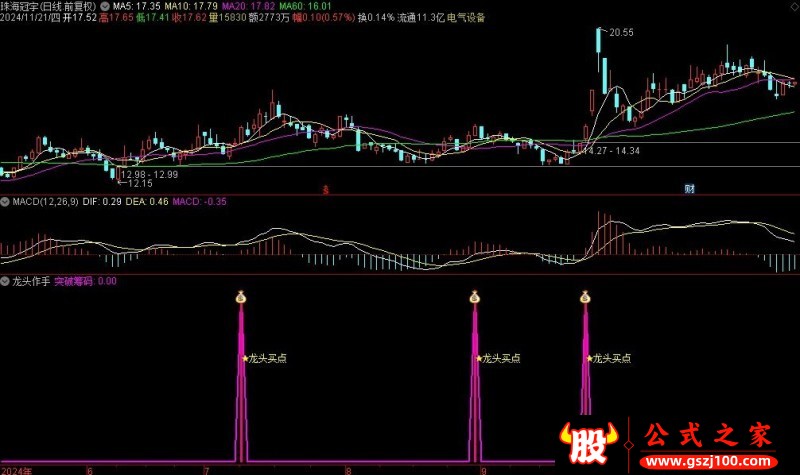Click the 突破筹码: 0.00 value
The height and width of the screenshot is (475, 800).
click(85, 281)
